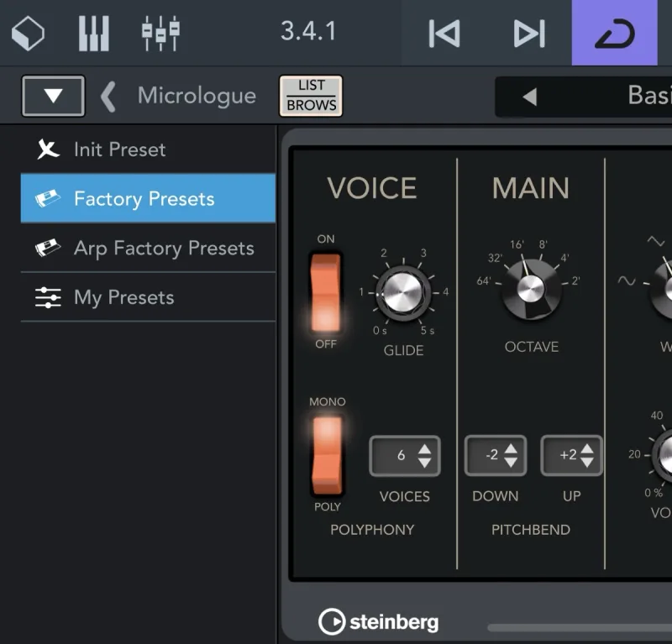Decrease pitchbend UP value with down arrow
Viewport: 672px width, 644px height.
[x=587, y=462]
